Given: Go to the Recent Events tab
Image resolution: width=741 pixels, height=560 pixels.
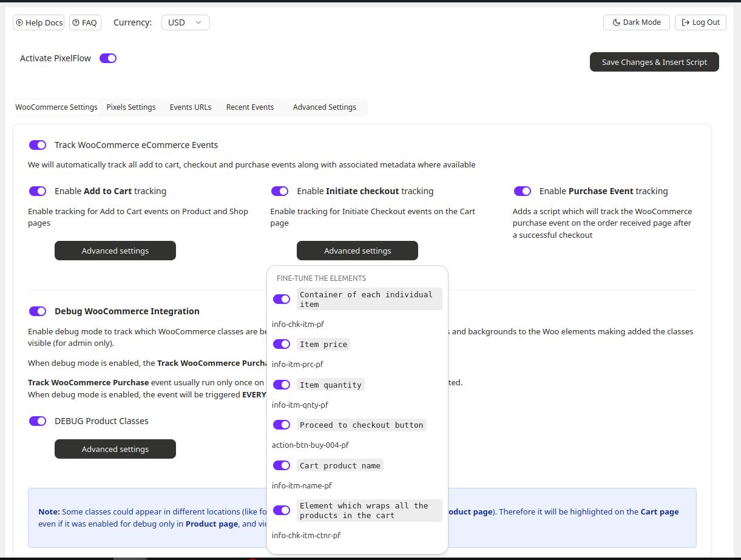Looking at the screenshot, I should click(x=249, y=107).
